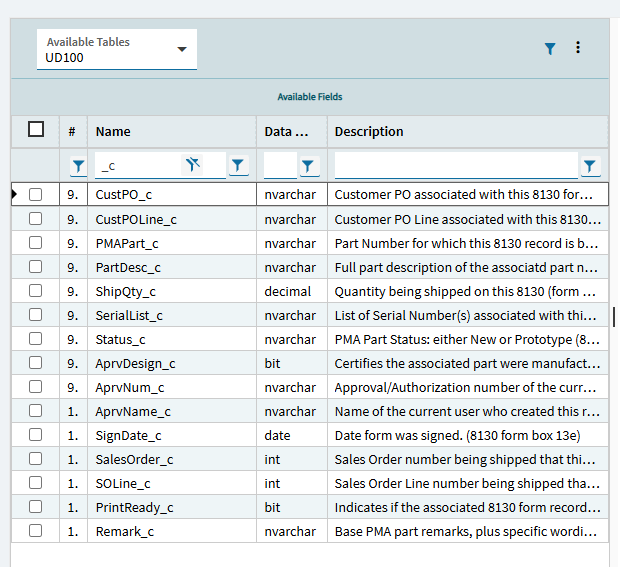Click the Name filter text field
Screen dimensions: 620x567
click(x=138, y=166)
